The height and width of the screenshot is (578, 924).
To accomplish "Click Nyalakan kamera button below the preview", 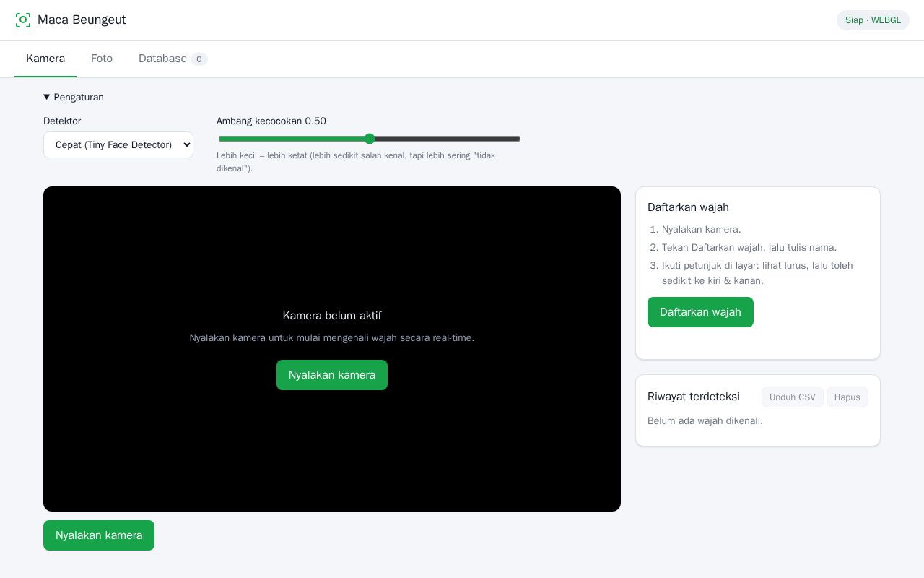I will [99, 535].
